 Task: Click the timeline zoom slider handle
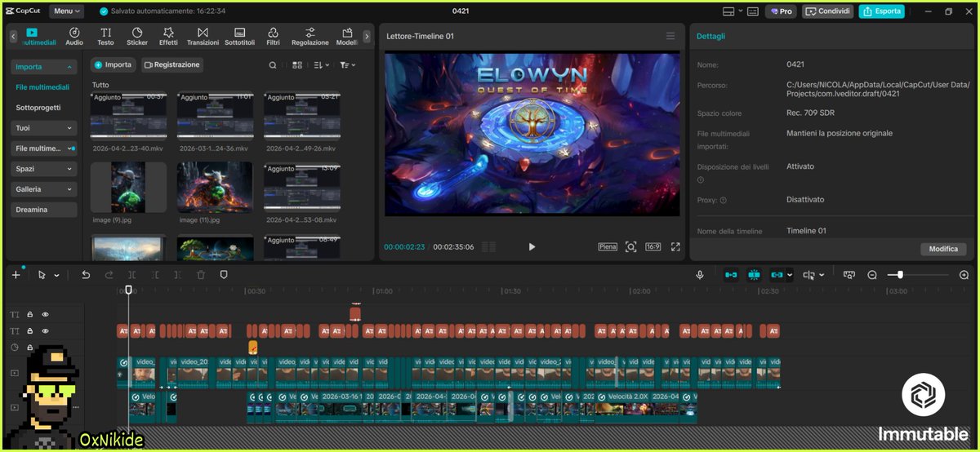(900, 275)
